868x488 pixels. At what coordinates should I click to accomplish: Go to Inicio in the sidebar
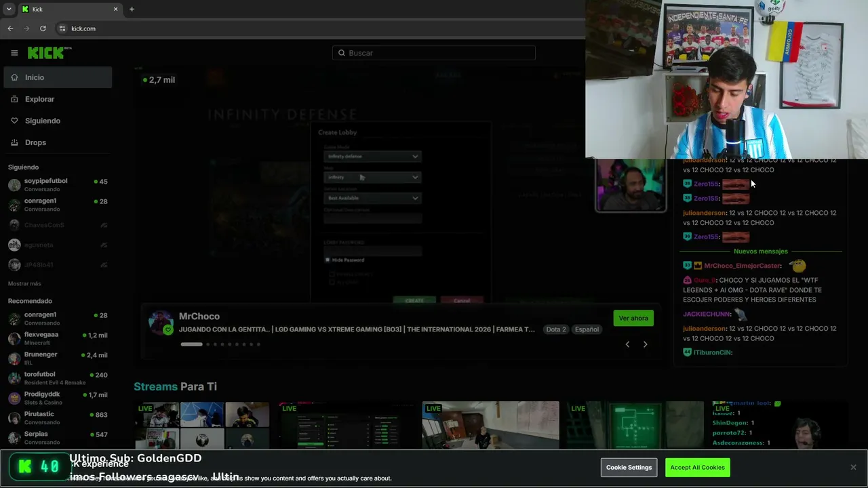coord(58,77)
